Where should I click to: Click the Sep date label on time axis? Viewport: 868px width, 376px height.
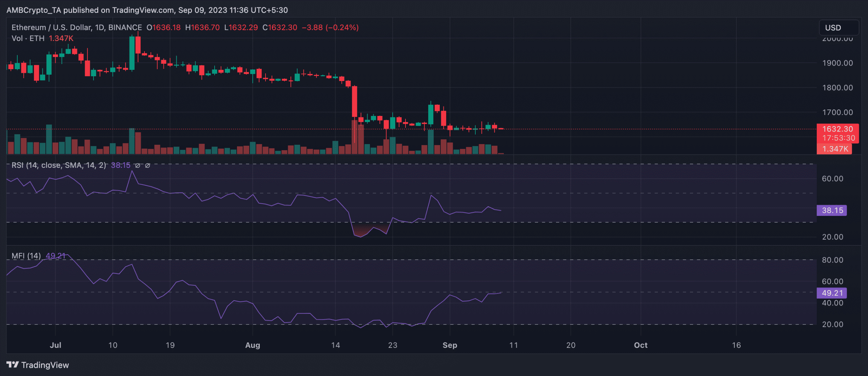[x=450, y=345]
